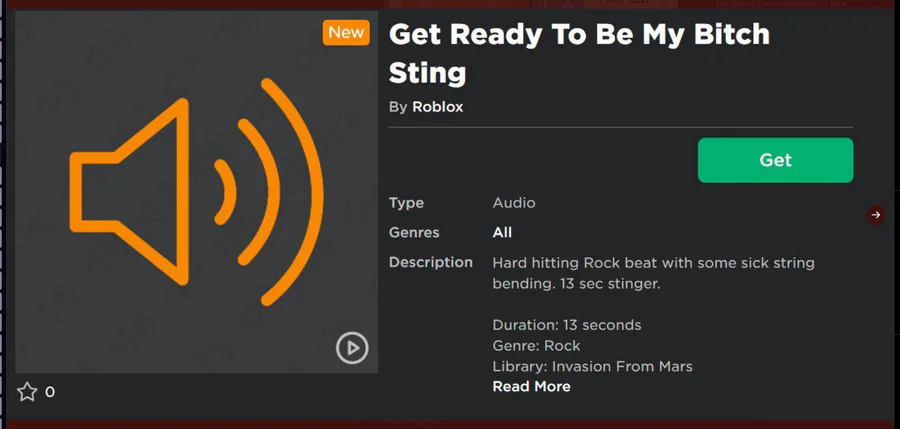Viewport: 900px width, 429px height.
Task: Click the Genre: Rock line
Action: (536, 346)
